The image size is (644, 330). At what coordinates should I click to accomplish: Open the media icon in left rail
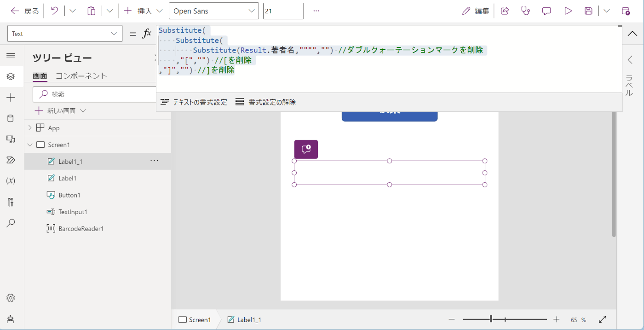click(x=11, y=139)
